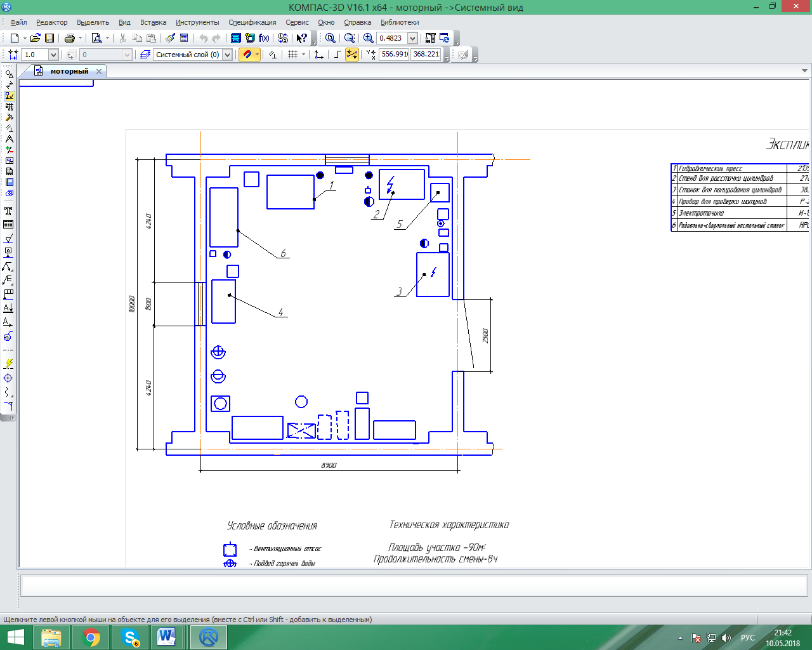Click the Surface roughness symbol tool
812x650 pixels.
click(8, 239)
